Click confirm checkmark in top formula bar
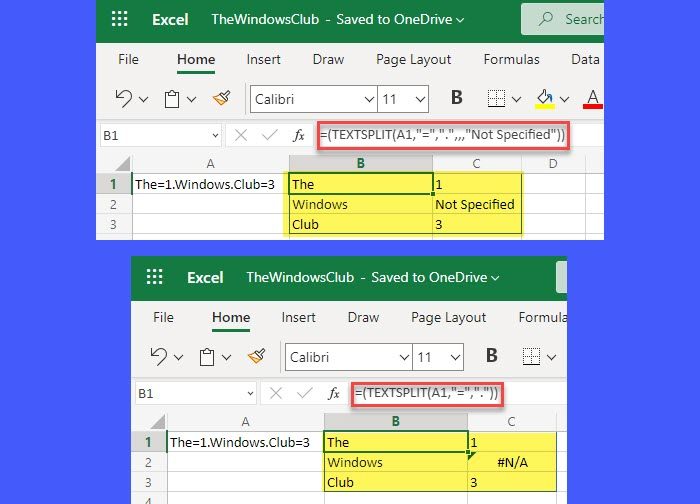 pyautogui.click(x=270, y=135)
